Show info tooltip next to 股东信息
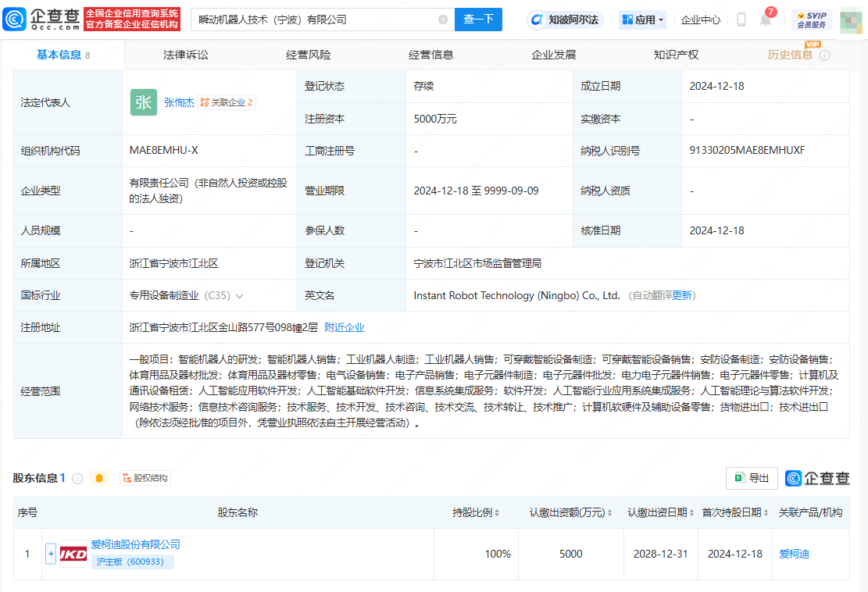 click(78, 479)
